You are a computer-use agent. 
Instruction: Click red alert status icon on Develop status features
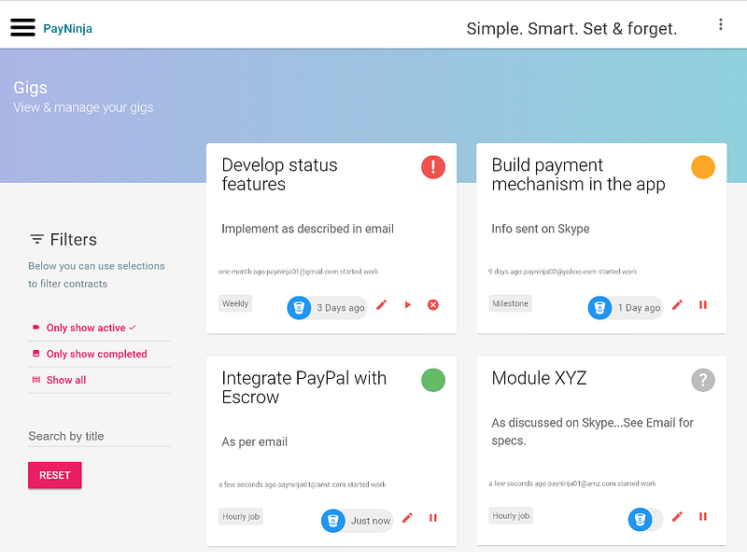(433, 167)
